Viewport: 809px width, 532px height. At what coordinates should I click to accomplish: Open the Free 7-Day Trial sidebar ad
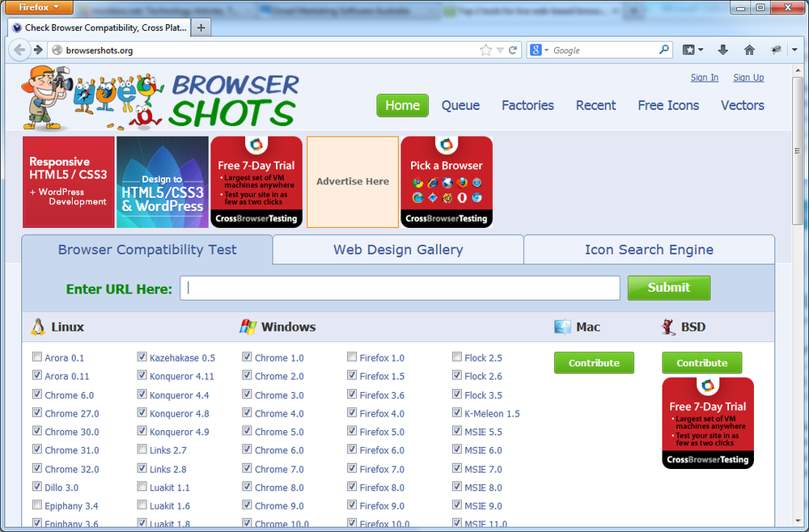point(707,423)
